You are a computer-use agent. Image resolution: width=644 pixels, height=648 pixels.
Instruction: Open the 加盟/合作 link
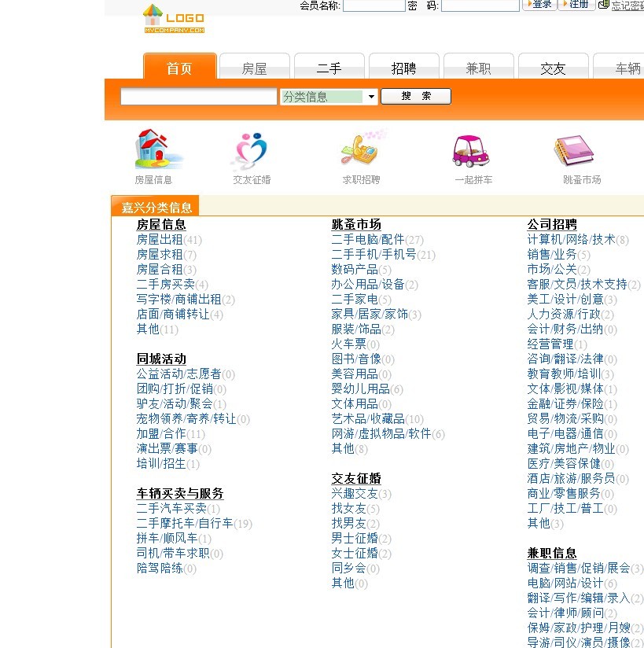pyautogui.click(x=161, y=433)
